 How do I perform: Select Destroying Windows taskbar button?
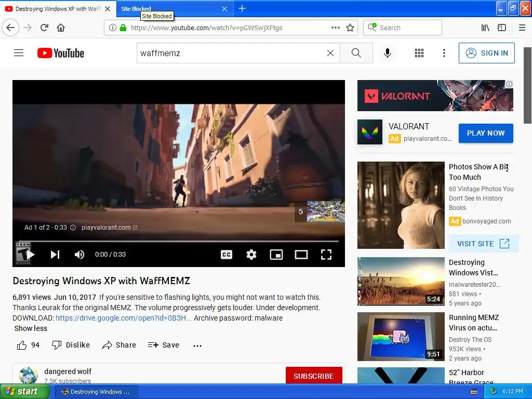(96, 392)
